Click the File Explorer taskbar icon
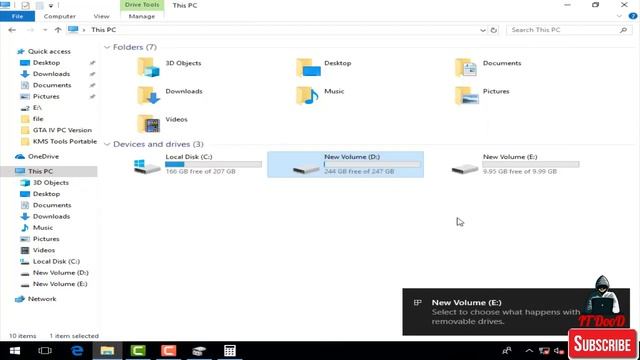 107,351
